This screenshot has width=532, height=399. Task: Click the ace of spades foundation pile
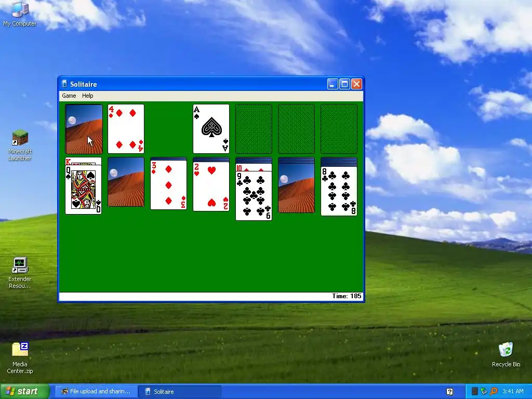tap(211, 129)
